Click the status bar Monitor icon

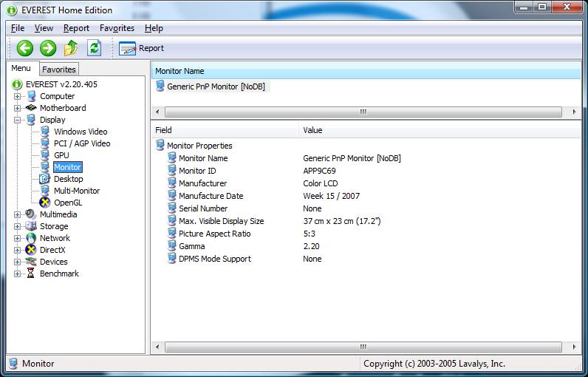pos(13,363)
